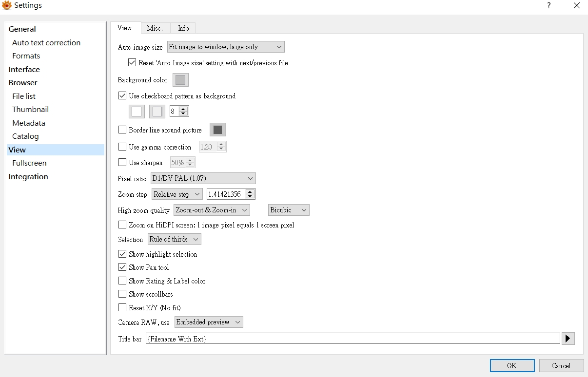Viewport: 588px width, 377px height.
Task: Toggle Show highlight selection
Action: (122, 254)
